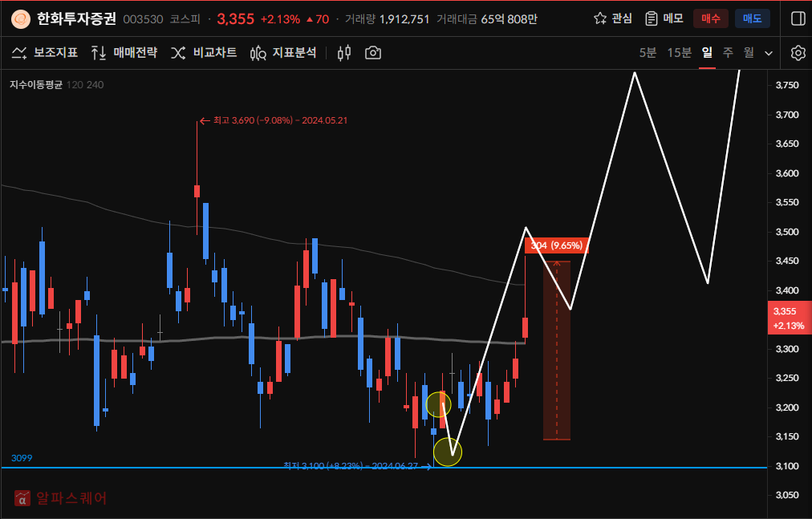
Task: Select the 일 daily interval tab
Action: point(707,53)
